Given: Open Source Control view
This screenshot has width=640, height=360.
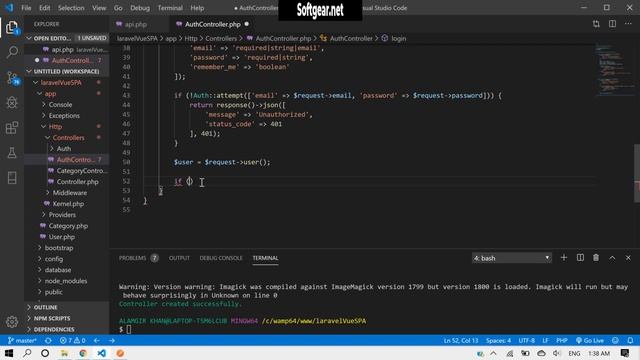Looking at the screenshot, I should click(12, 78).
